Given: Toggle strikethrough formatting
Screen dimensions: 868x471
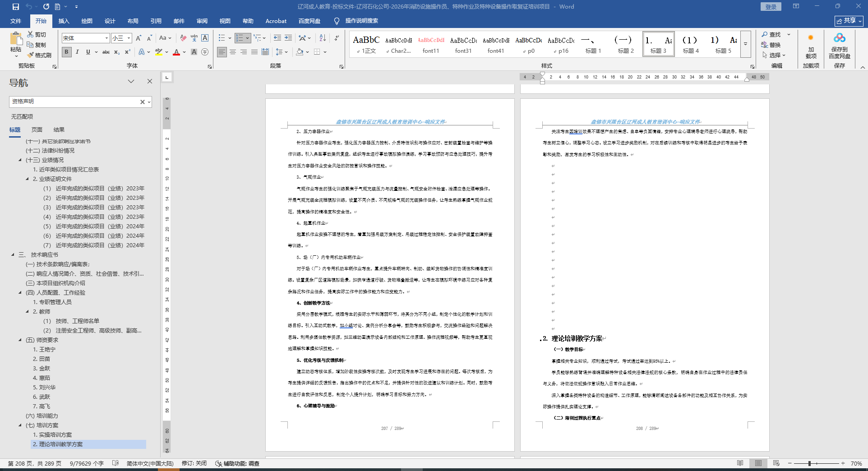Looking at the screenshot, I should click(x=106, y=52).
